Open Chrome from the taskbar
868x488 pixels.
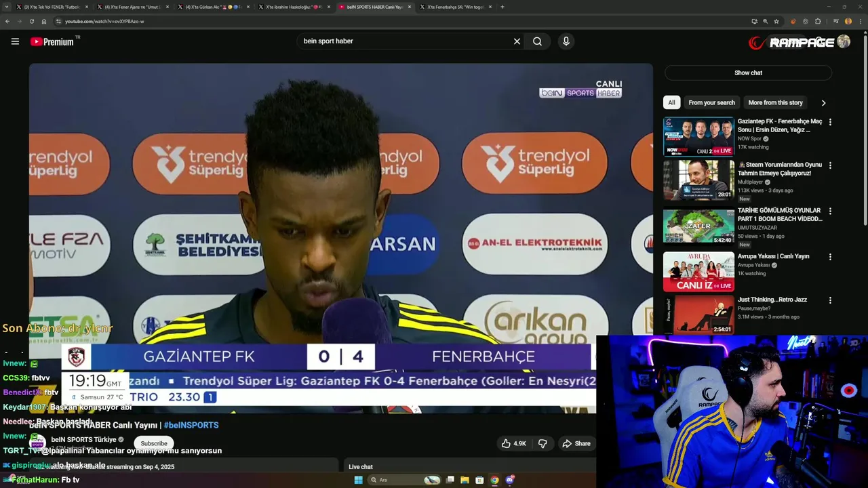(494, 480)
